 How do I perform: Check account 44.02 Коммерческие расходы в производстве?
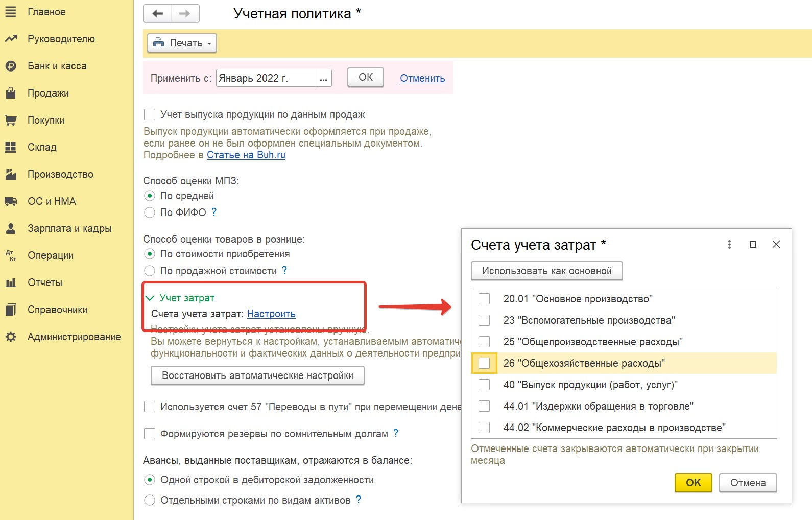pos(484,428)
